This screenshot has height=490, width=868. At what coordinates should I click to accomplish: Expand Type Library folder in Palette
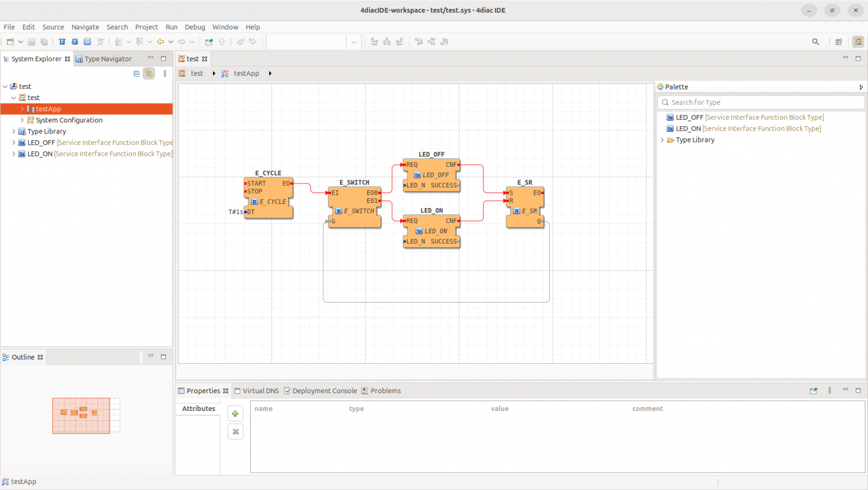[x=662, y=140]
